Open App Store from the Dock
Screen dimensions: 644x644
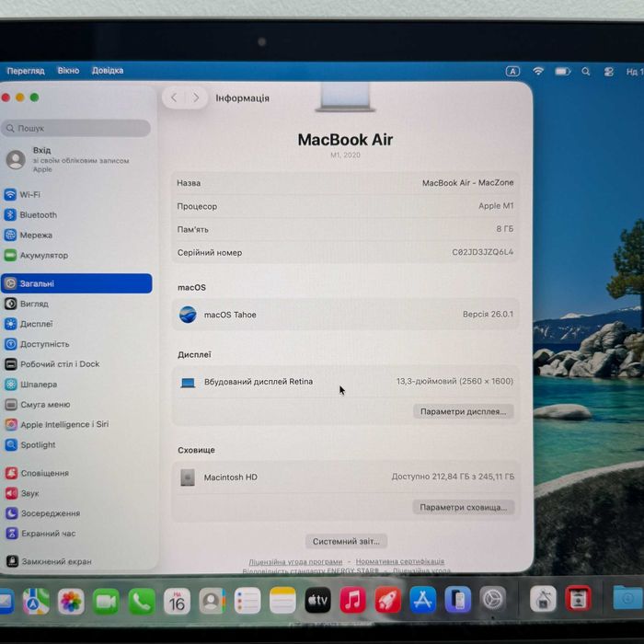pos(422,600)
